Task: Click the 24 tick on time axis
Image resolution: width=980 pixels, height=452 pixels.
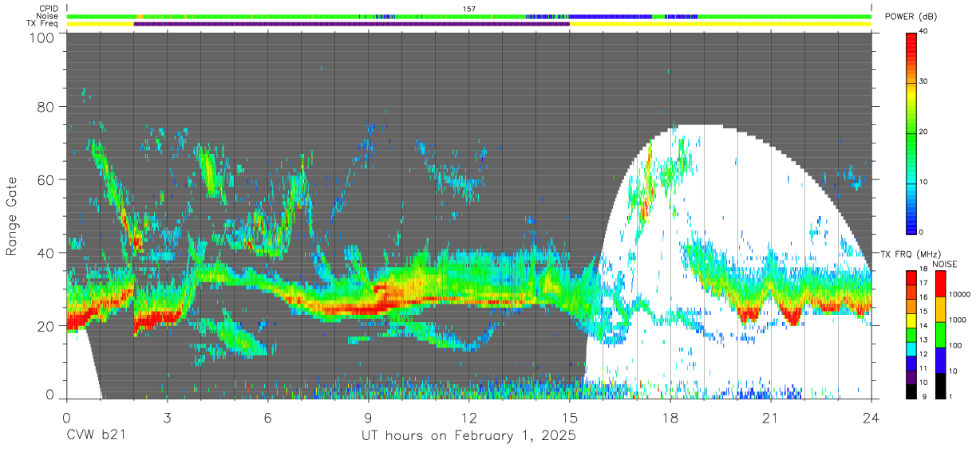Action: coord(871,417)
